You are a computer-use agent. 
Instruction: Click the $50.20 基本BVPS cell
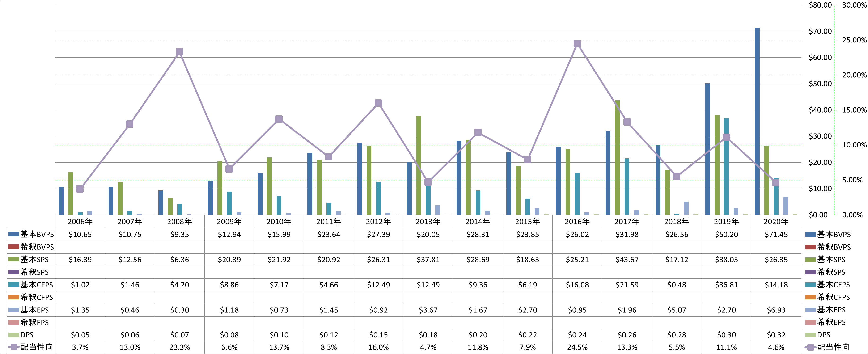click(726, 234)
